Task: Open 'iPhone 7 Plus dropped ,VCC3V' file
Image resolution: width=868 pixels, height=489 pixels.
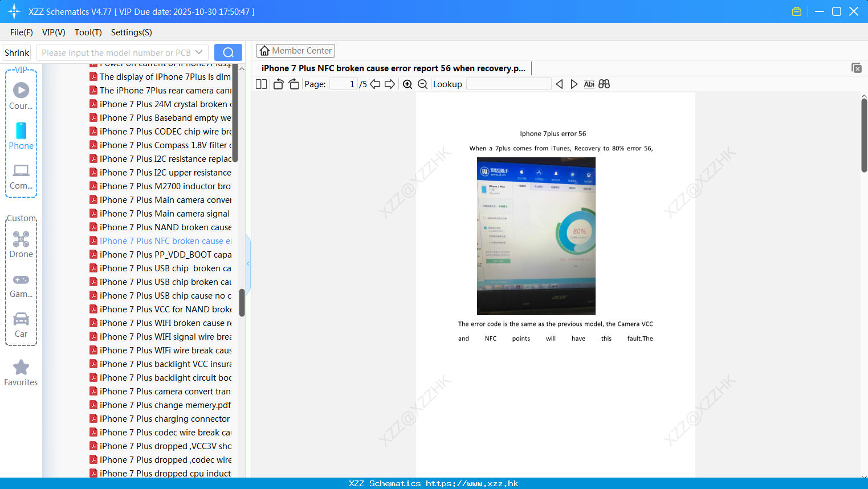Action: point(160,446)
